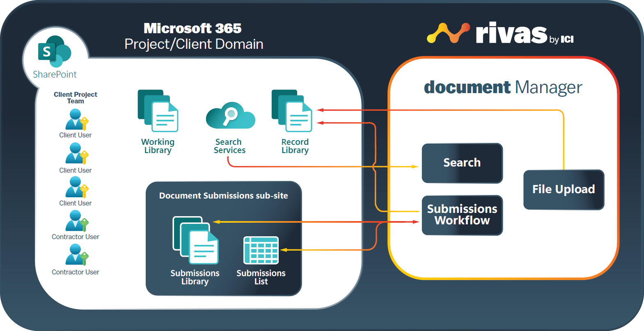The height and width of the screenshot is (331, 644).
Task: Click the 'Document Submissions sub-site' title
Action: click(x=224, y=196)
